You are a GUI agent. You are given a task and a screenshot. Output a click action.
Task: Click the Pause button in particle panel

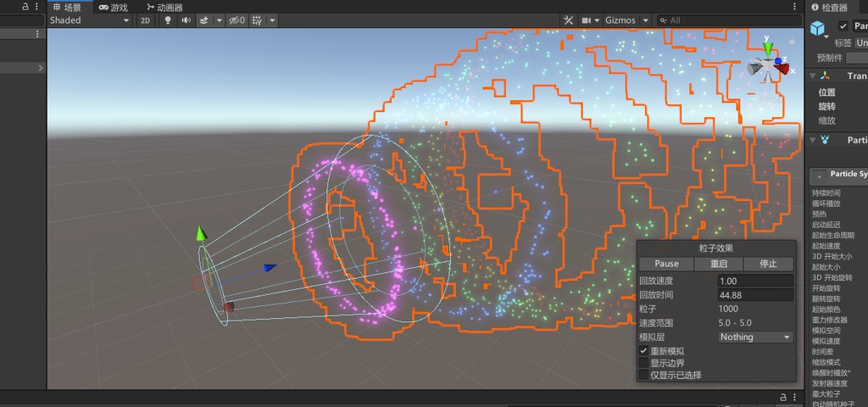[x=666, y=264]
